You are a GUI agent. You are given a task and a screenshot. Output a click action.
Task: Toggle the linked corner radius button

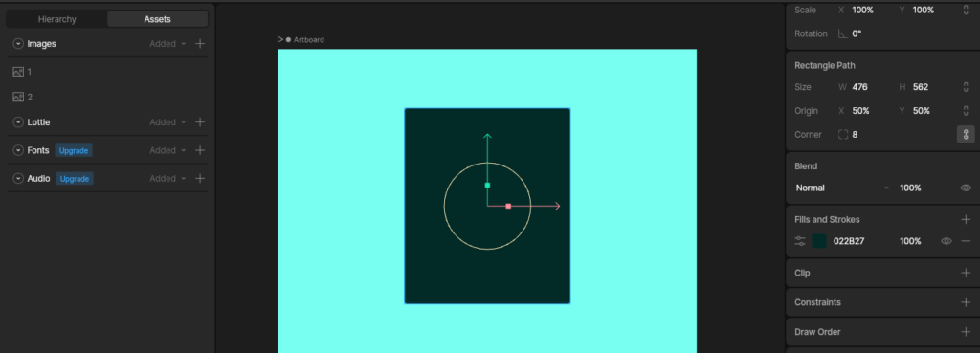point(966,134)
